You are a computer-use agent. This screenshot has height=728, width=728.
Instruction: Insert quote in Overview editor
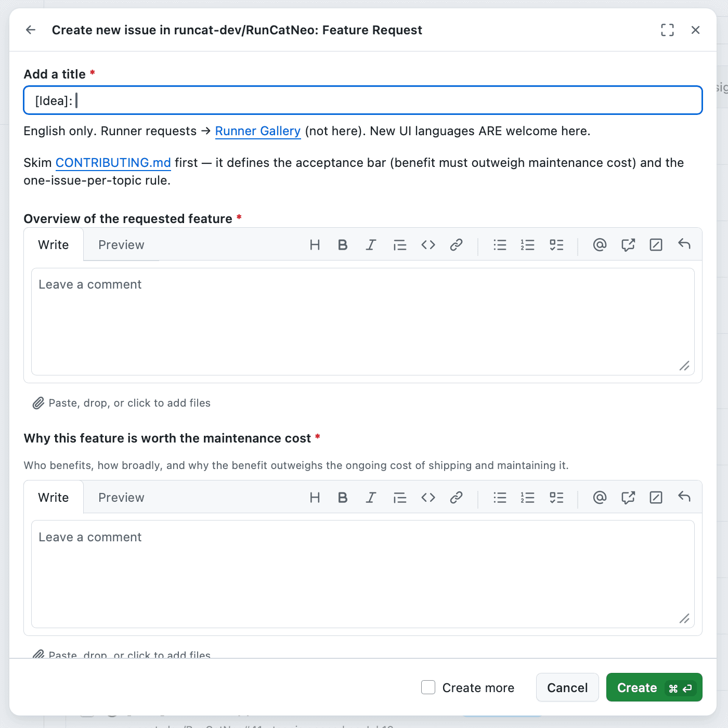click(399, 244)
